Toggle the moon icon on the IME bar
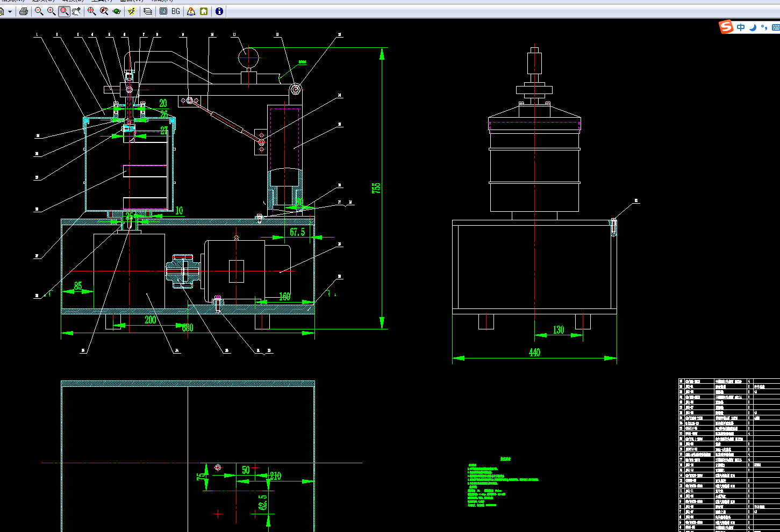Screen dimensions: 780x532 (753, 27)
